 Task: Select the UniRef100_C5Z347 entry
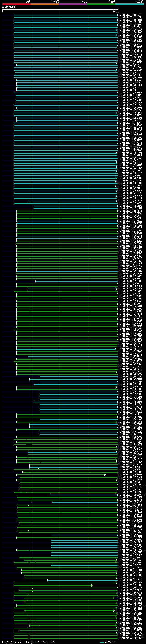(131, 82)
